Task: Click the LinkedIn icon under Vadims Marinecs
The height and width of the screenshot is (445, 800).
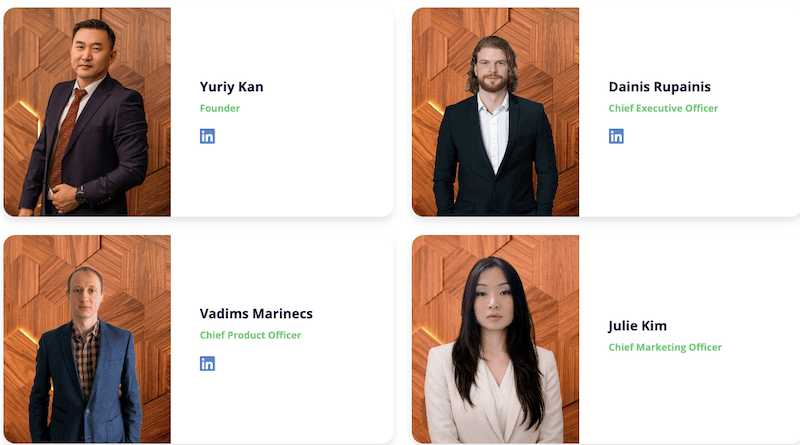Action: (207, 363)
